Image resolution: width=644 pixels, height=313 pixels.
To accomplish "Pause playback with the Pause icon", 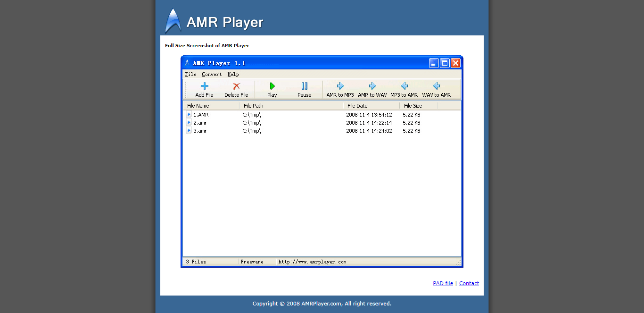I will [x=305, y=86].
